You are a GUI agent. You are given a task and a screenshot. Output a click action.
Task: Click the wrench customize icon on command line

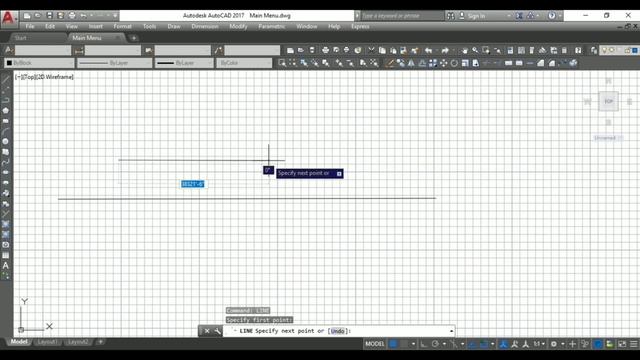tap(217, 331)
